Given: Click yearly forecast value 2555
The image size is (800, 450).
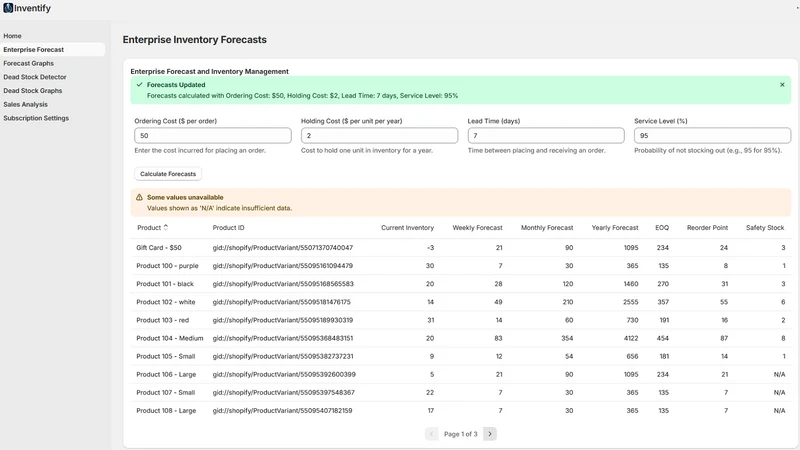Looking at the screenshot, I should pos(631,302).
